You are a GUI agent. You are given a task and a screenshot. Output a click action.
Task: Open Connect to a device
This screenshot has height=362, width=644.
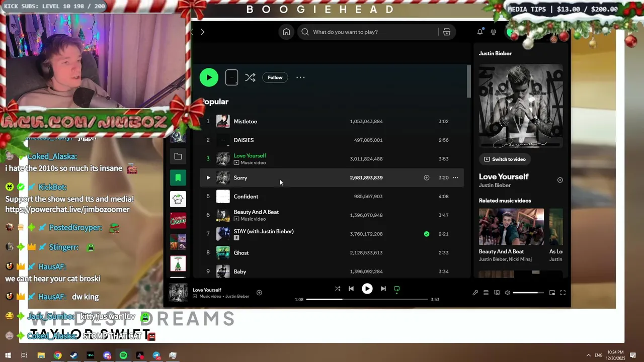497,293
